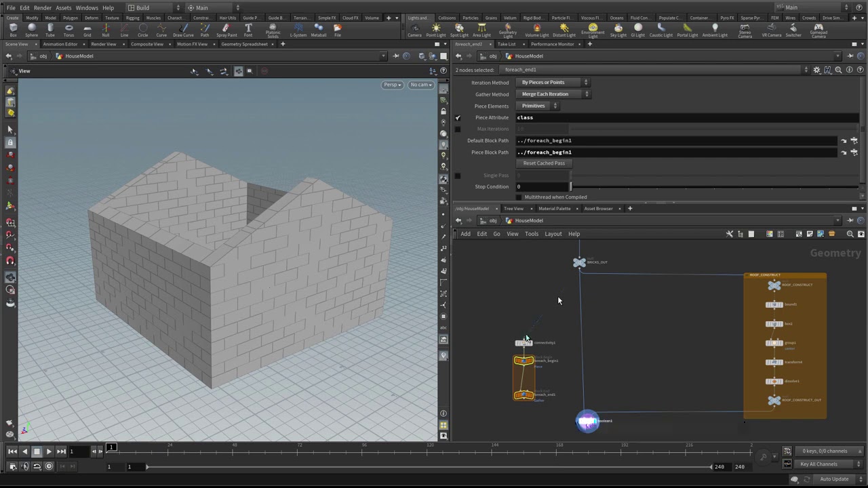
Task: Select the File shelf tool
Action: tap(338, 30)
